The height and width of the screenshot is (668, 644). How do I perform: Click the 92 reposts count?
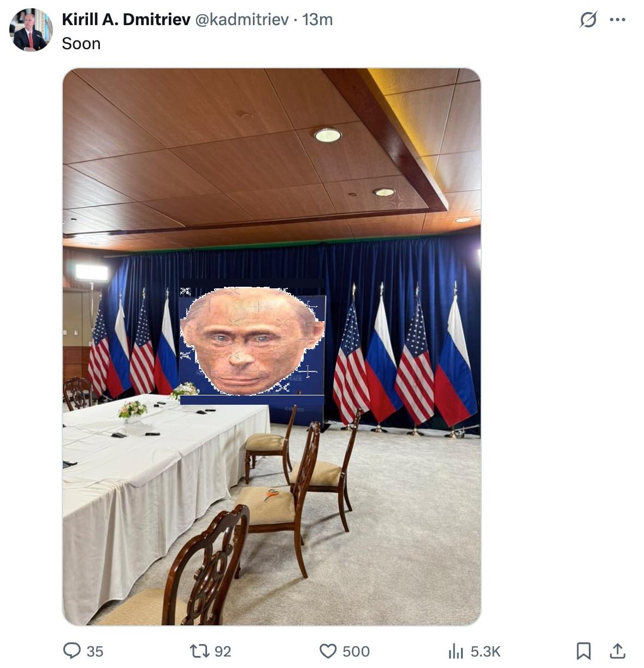[x=223, y=651]
